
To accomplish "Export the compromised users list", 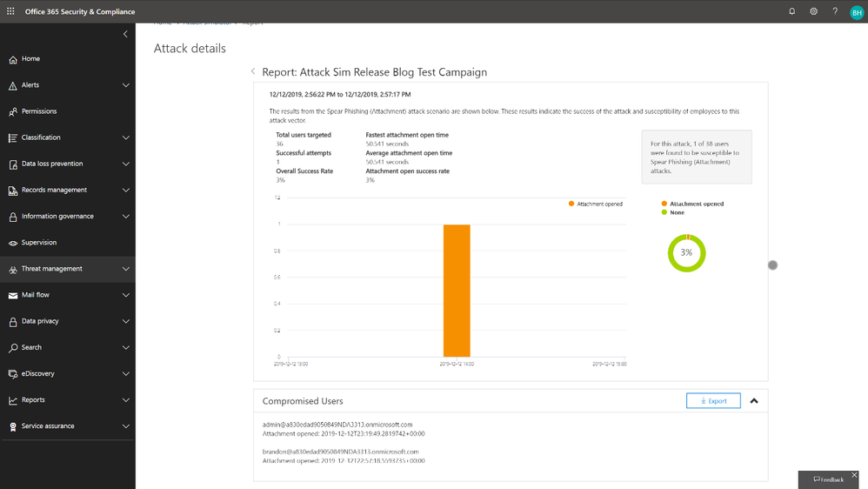I will (713, 401).
